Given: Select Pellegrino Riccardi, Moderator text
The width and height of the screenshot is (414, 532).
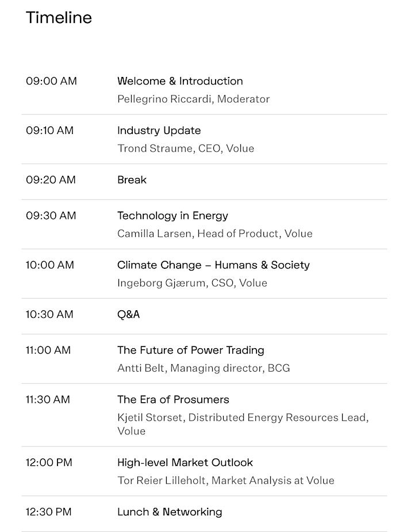Looking at the screenshot, I should (x=193, y=99).
